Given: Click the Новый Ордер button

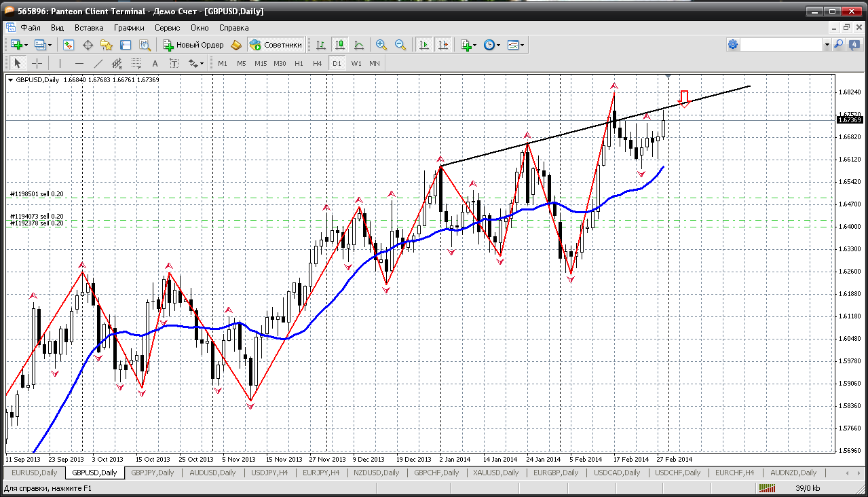Looking at the screenshot, I should [193, 45].
